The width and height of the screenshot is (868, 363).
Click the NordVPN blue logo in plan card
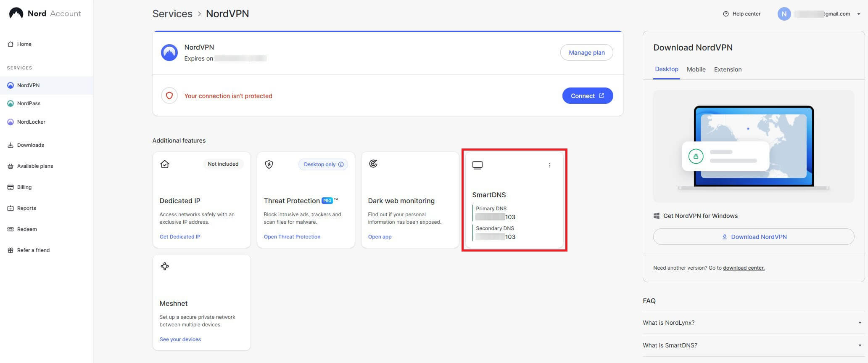pyautogui.click(x=169, y=53)
